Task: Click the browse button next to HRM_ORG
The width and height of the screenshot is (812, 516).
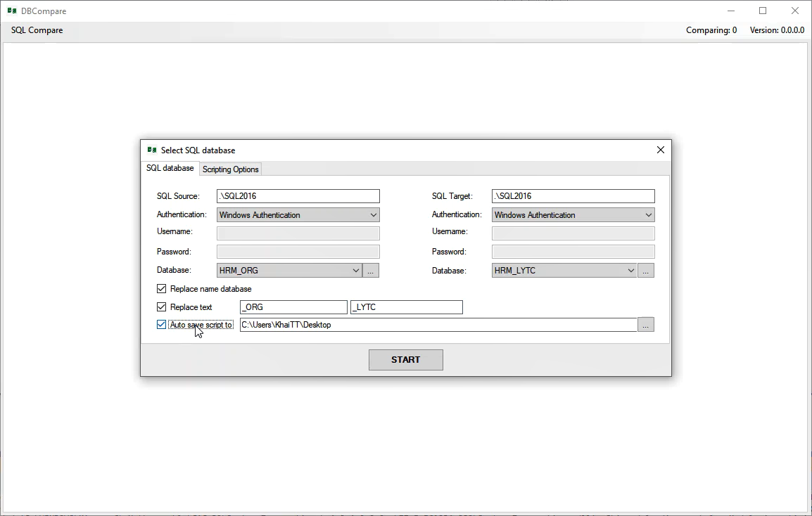Action: pyautogui.click(x=371, y=270)
